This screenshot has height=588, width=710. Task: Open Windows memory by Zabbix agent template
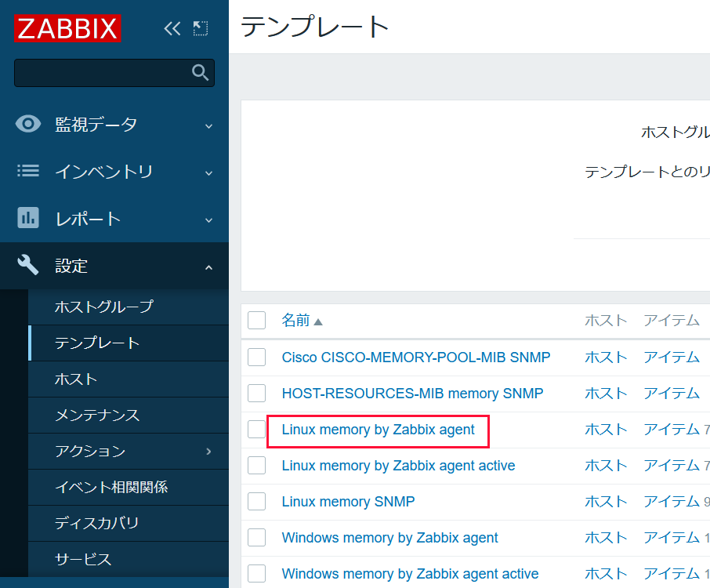tap(389, 537)
